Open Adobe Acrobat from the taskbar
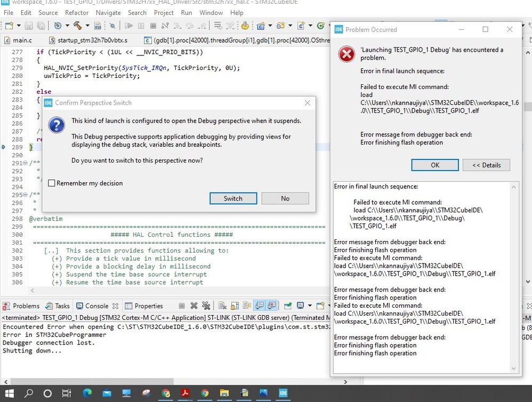 pyautogui.click(x=185, y=393)
